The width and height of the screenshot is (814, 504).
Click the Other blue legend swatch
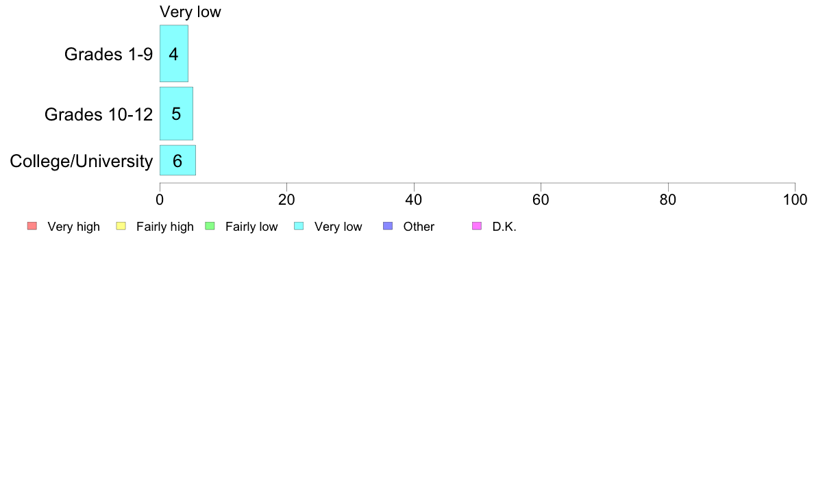tap(388, 226)
